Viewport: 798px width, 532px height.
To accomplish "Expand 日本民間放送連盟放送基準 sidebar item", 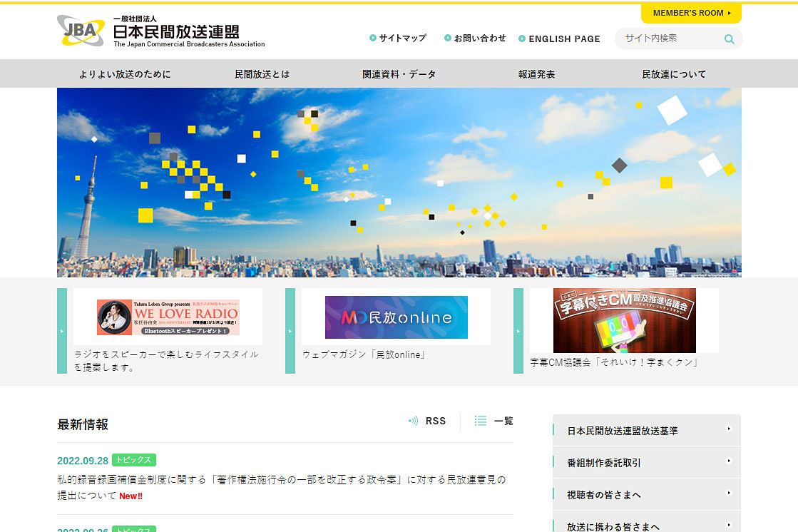I will (x=729, y=429).
